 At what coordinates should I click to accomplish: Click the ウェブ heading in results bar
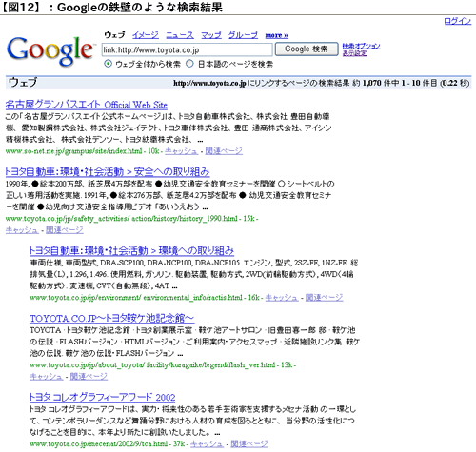pos(23,83)
